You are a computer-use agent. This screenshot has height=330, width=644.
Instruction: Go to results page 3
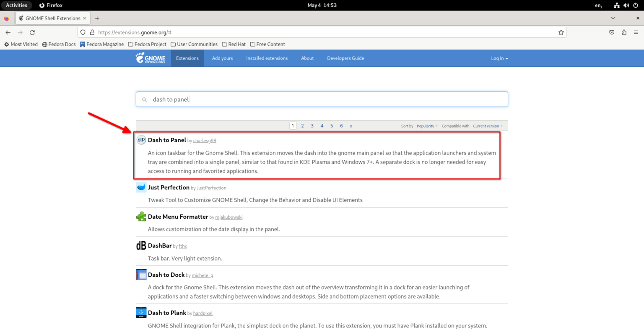point(312,126)
